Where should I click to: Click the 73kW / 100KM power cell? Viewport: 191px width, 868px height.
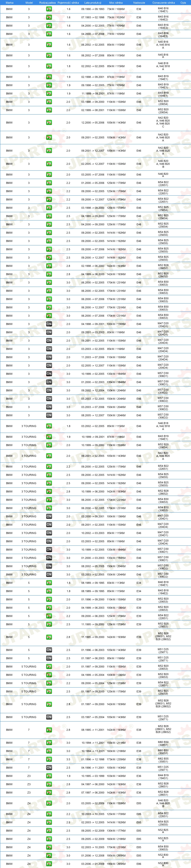[116, 9]
